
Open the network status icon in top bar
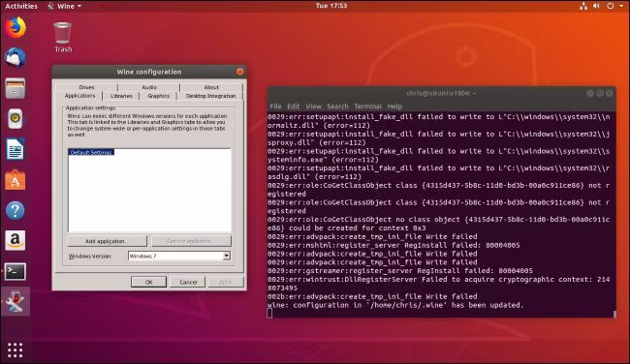[583, 6]
